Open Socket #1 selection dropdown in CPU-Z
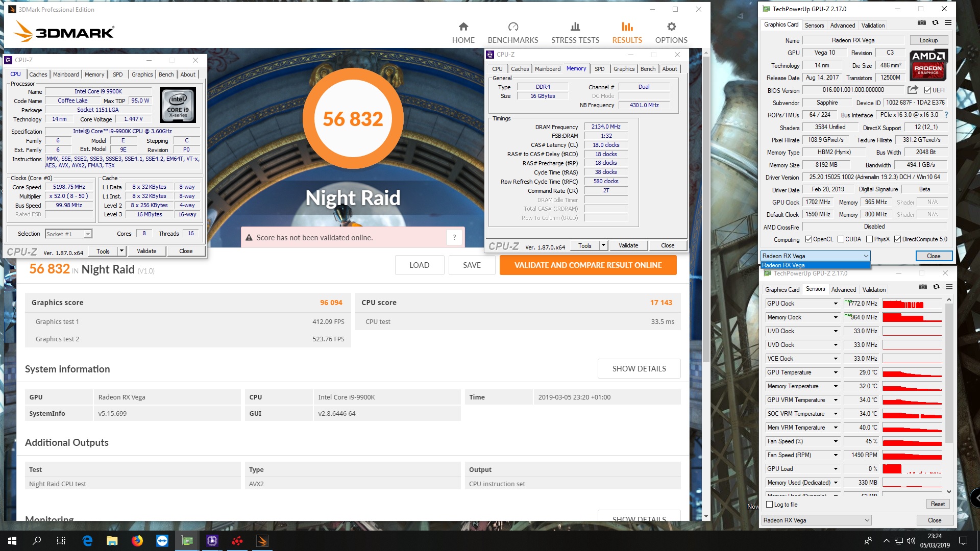This screenshot has width=980, height=551. (x=68, y=234)
